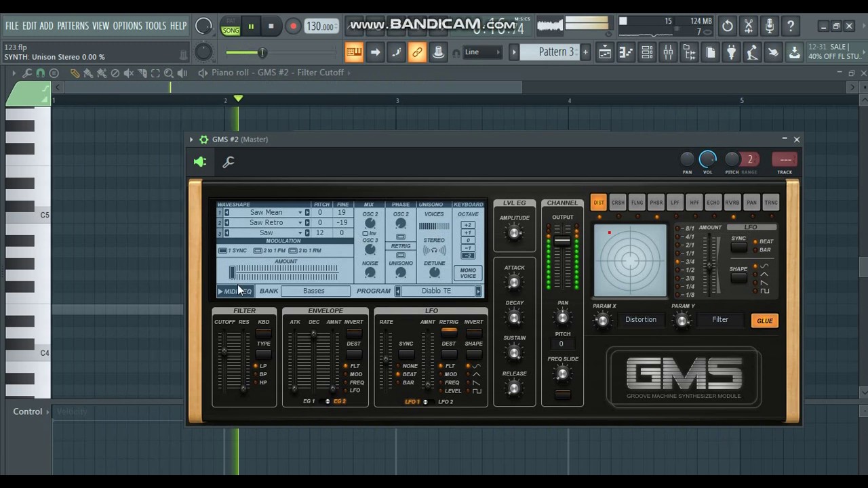Open the TOOLS menu
Viewport: 868px width, 488px height.
(x=155, y=26)
